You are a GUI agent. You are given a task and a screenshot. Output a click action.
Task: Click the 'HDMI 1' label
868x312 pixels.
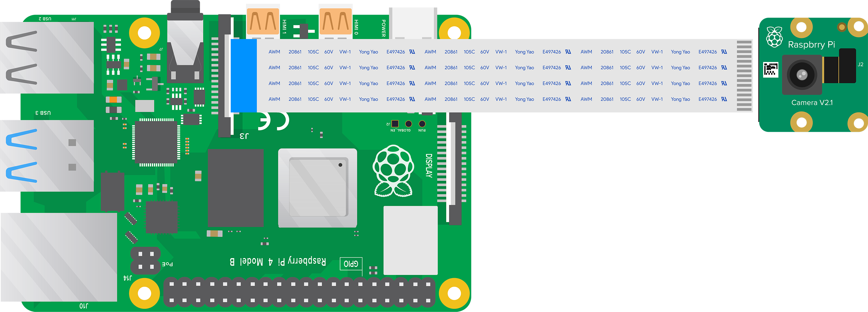click(284, 26)
